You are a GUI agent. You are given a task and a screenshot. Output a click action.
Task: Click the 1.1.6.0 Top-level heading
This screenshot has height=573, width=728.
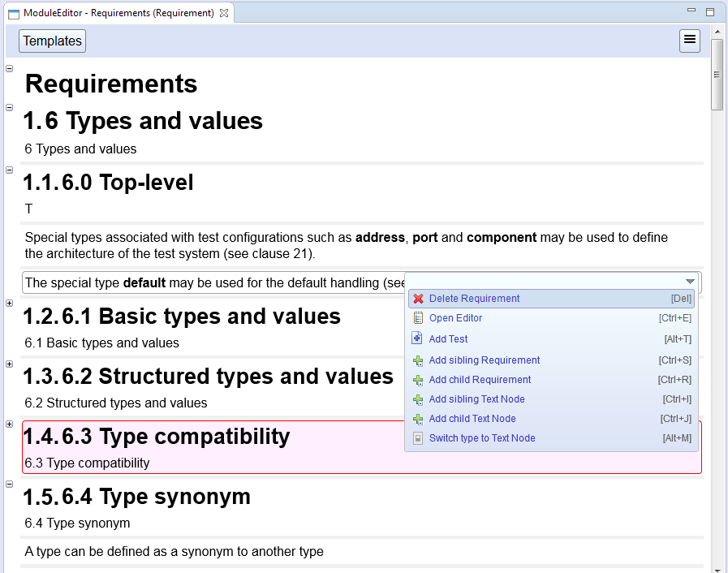pyautogui.click(x=108, y=183)
